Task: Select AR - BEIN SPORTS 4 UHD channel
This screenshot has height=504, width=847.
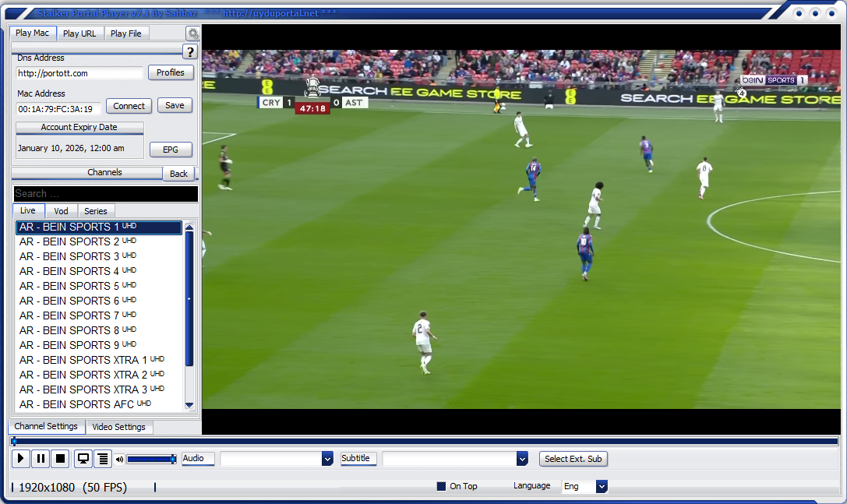Action: [99, 271]
